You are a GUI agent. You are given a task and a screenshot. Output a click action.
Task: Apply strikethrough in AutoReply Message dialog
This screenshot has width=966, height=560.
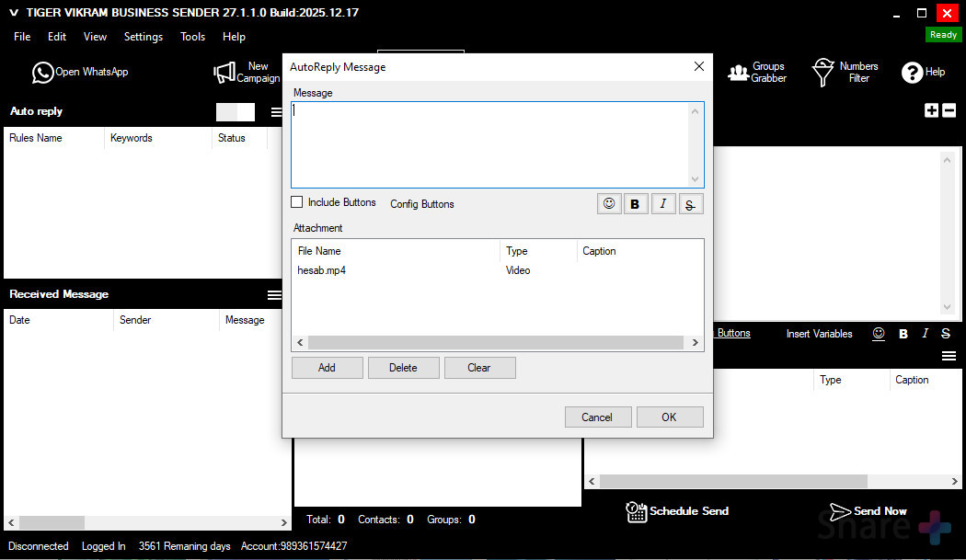(x=691, y=204)
